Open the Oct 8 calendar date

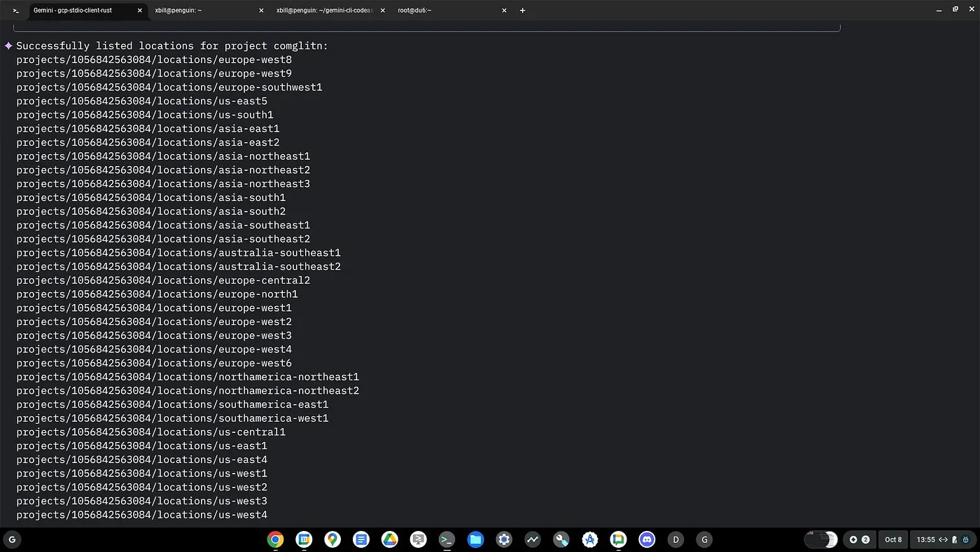click(893, 539)
